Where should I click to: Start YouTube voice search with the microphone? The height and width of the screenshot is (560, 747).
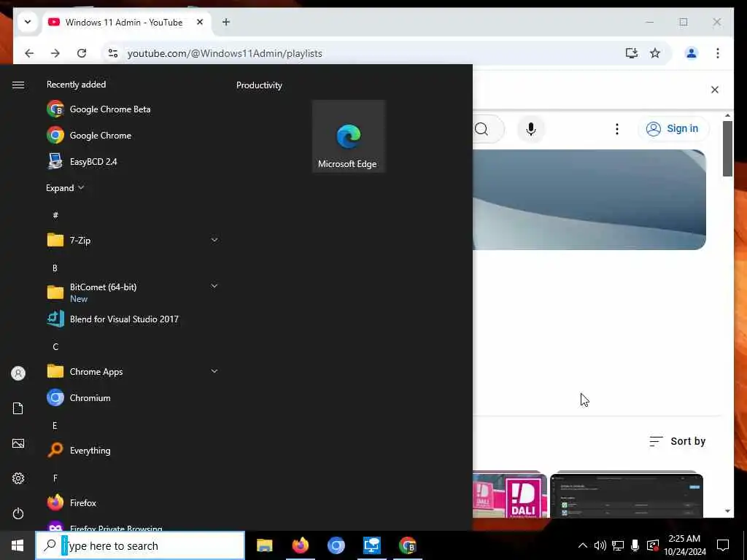coord(531,129)
